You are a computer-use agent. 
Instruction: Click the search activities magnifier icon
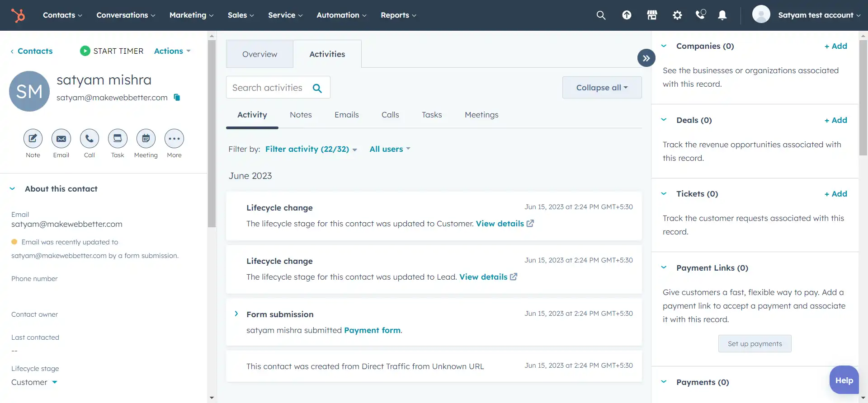[x=317, y=88]
